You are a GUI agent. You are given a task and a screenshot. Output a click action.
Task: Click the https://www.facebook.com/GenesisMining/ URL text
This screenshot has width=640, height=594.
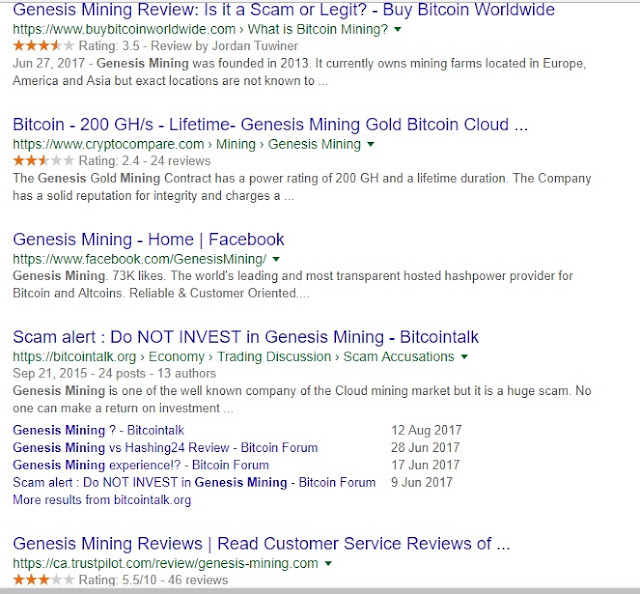[x=140, y=259]
